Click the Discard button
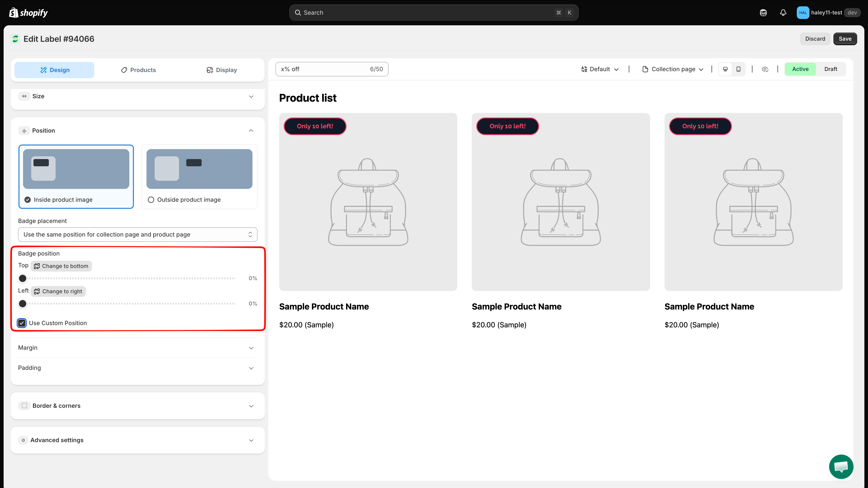The height and width of the screenshot is (488, 868). [815, 39]
